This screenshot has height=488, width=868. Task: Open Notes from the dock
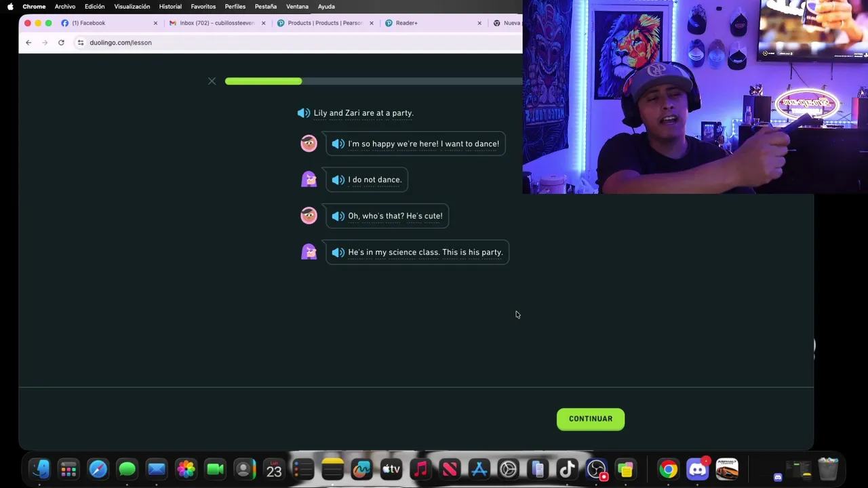pos(332,469)
